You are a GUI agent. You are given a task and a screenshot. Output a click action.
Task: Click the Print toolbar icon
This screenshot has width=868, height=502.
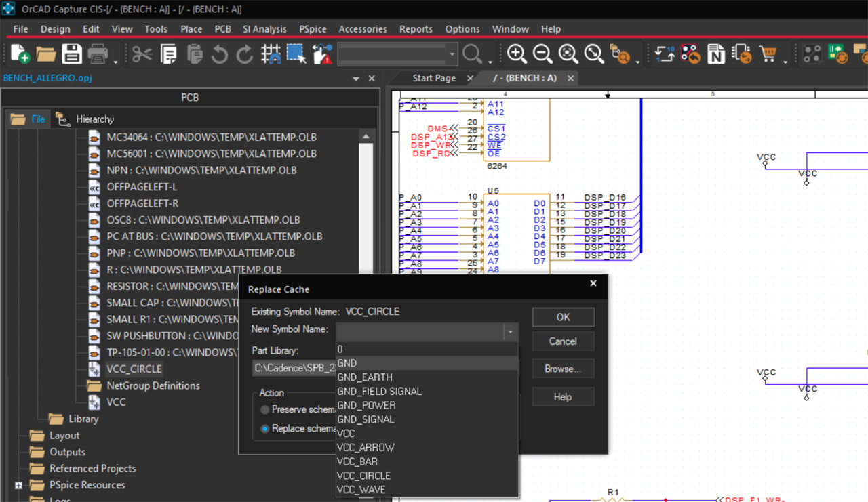(98, 54)
